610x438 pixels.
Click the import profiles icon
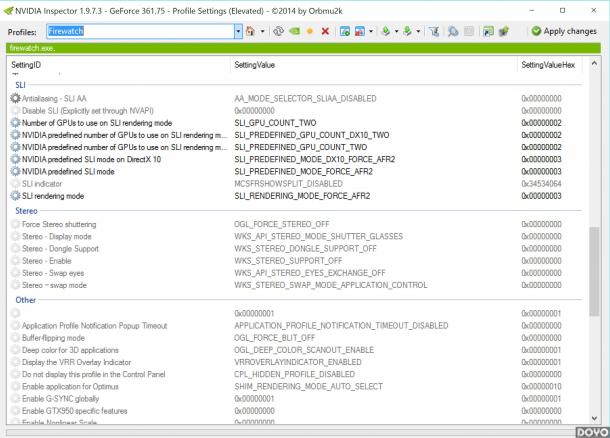407,31
